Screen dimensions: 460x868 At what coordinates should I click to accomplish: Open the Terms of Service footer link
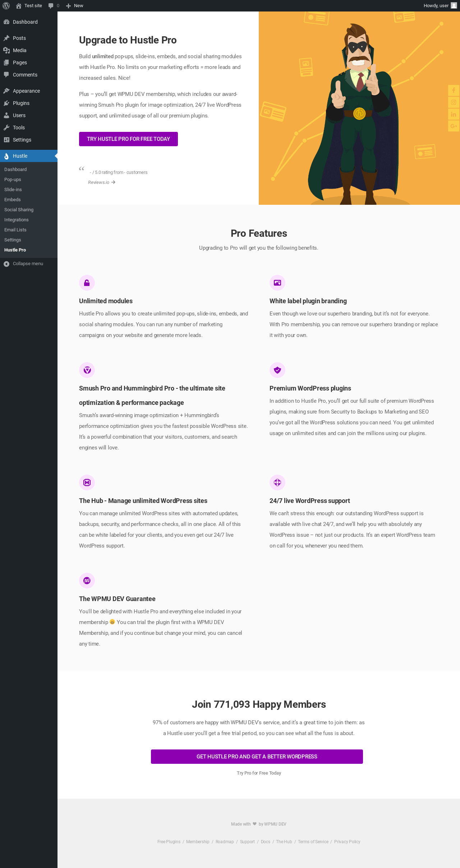(313, 842)
